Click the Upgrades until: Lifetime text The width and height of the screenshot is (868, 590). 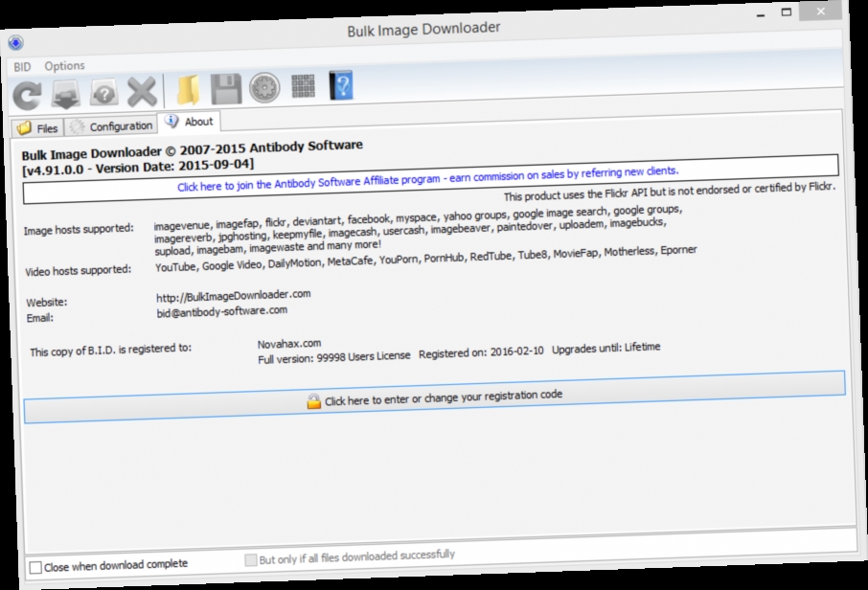pos(606,349)
